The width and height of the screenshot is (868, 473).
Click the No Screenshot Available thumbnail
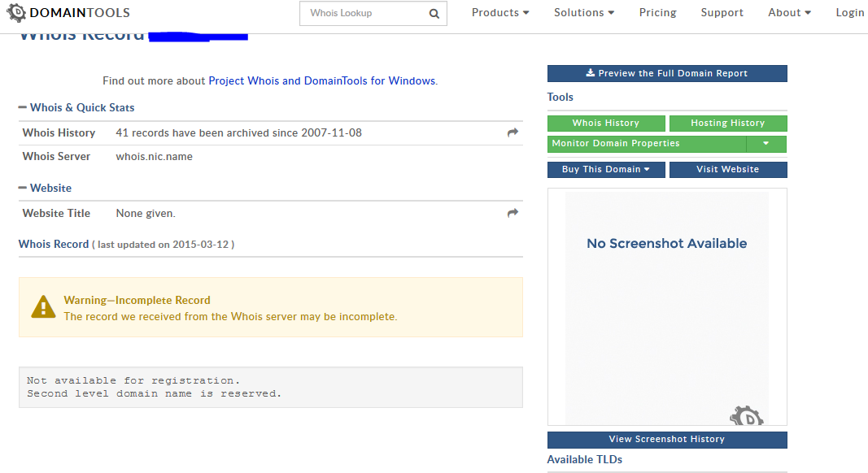pyautogui.click(x=667, y=307)
